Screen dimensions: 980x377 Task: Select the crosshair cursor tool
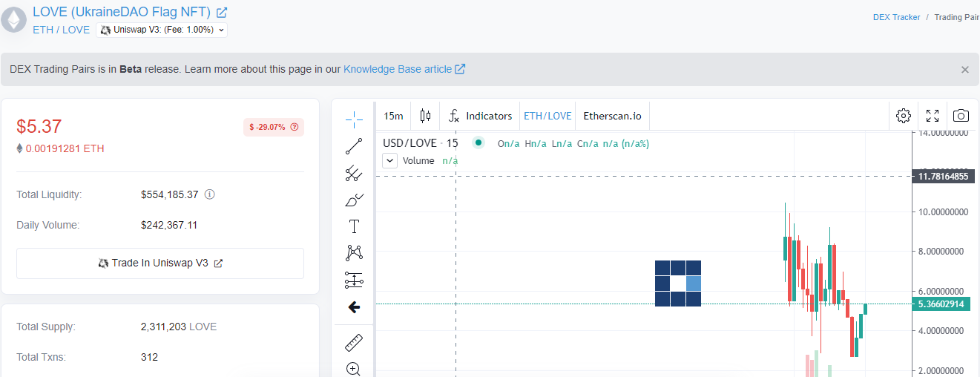coord(354,119)
